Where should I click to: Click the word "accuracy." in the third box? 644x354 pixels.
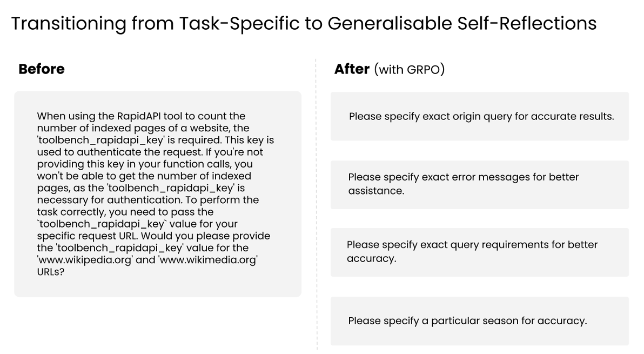372,258
